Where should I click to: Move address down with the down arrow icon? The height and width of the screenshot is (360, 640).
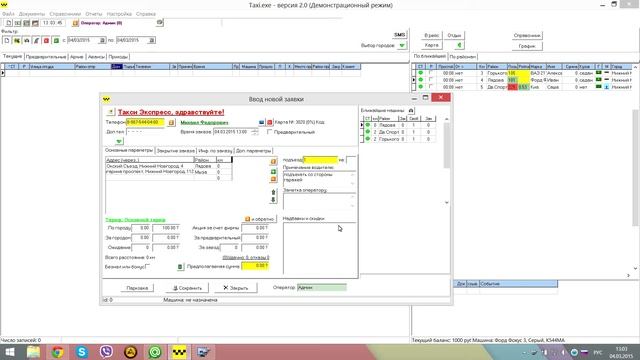273,200
